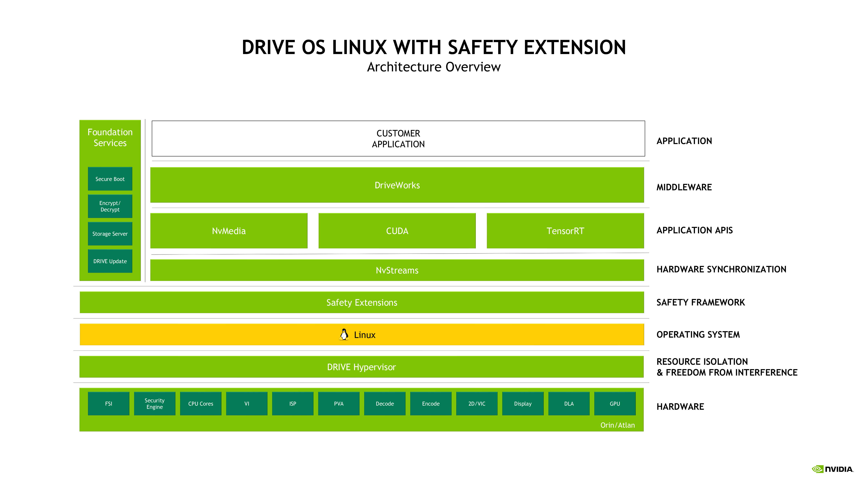Select the DLA hardware block
Image resolution: width=868 pixels, height=488 pixels.
click(569, 403)
